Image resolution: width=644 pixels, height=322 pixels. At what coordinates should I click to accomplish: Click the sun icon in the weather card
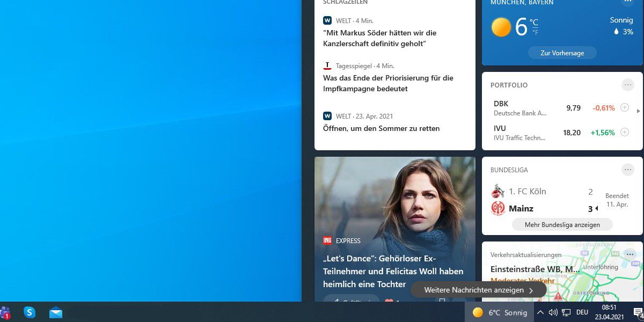coord(501,27)
